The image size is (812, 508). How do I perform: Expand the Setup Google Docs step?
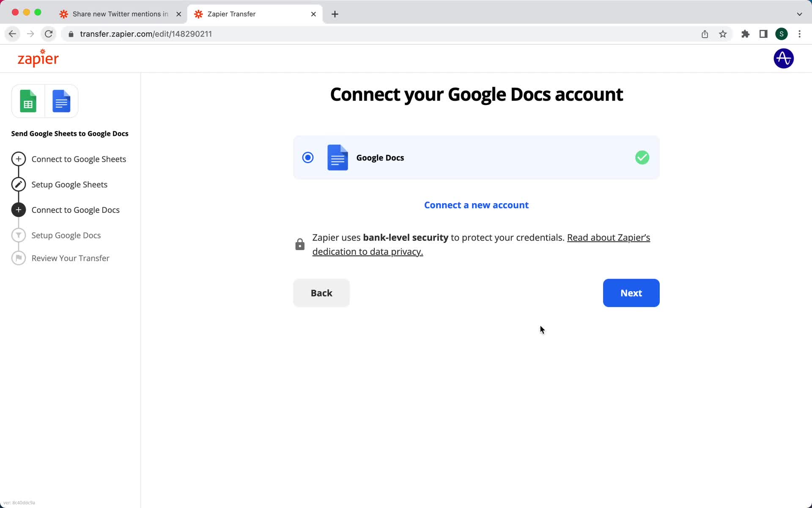coord(66,235)
